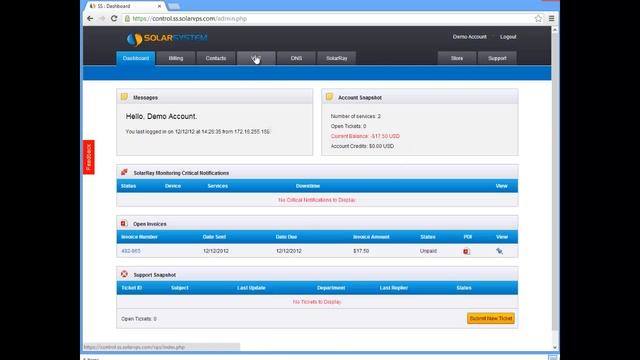Click the Submit New Ticket button
Screen dimensions: 640x360
pyautogui.click(x=491, y=318)
